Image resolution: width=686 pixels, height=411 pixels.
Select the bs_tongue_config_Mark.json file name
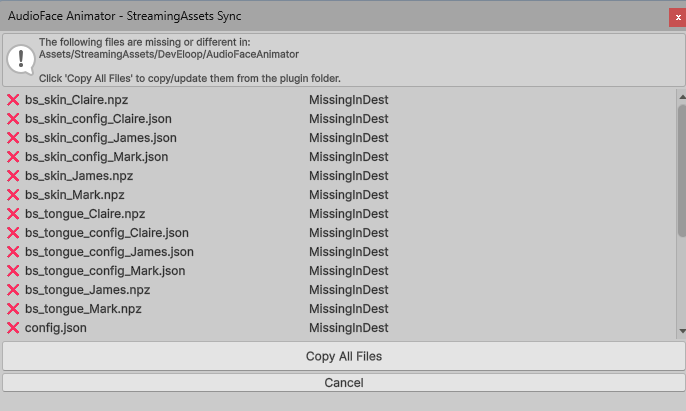(x=105, y=271)
